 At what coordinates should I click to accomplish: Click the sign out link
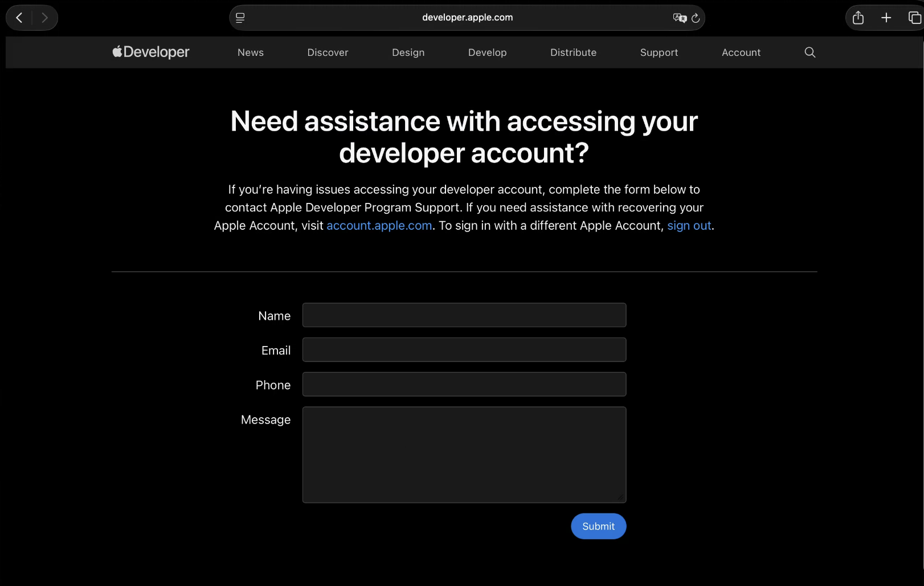[689, 226]
